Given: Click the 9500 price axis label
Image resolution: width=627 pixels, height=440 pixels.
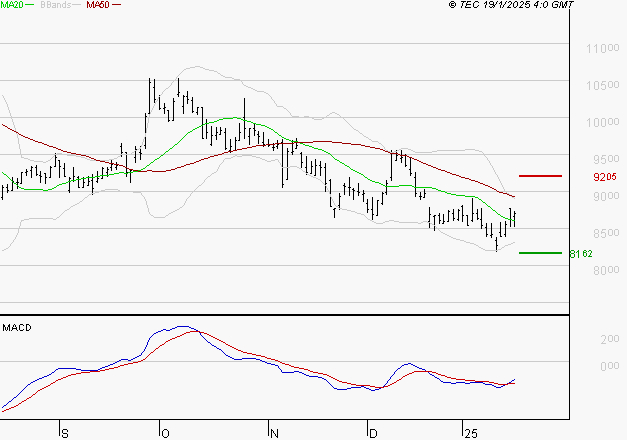Looking at the screenshot, I should (x=606, y=159).
